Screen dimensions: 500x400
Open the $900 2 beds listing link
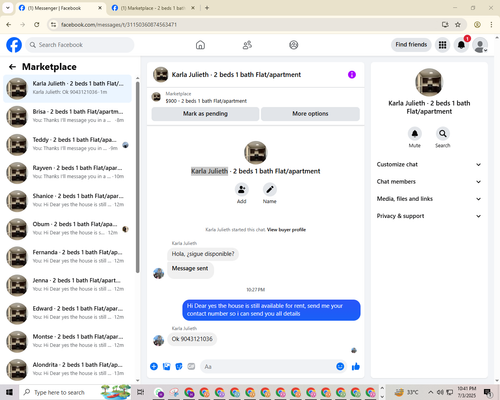206,101
